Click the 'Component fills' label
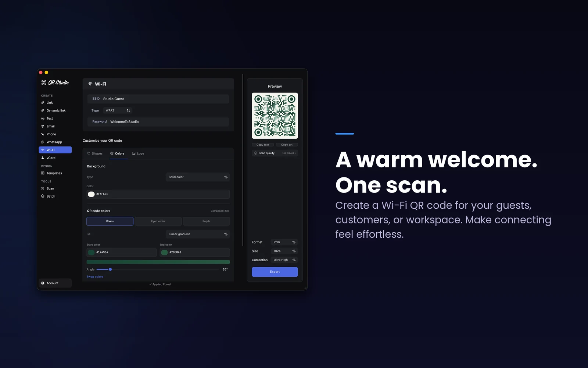588x368 pixels. click(220, 211)
